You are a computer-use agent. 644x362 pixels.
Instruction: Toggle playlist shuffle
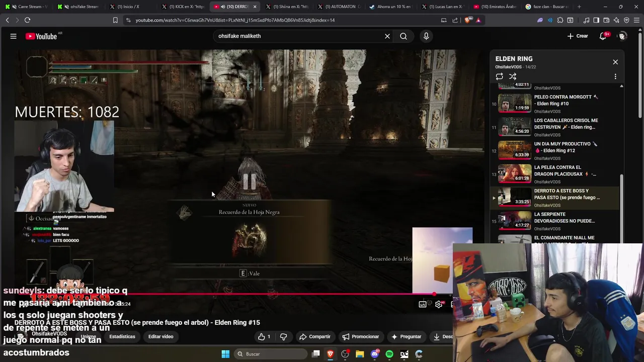point(513,76)
